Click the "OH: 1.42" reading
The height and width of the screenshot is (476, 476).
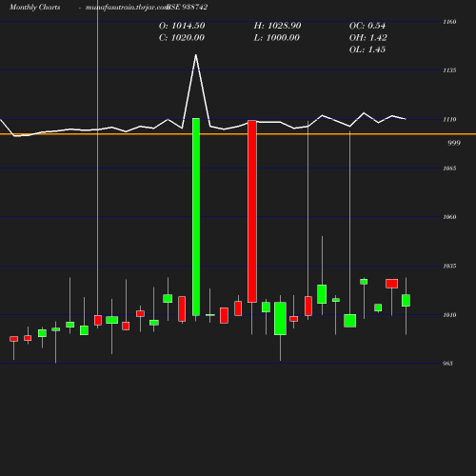pyautogui.click(x=368, y=38)
